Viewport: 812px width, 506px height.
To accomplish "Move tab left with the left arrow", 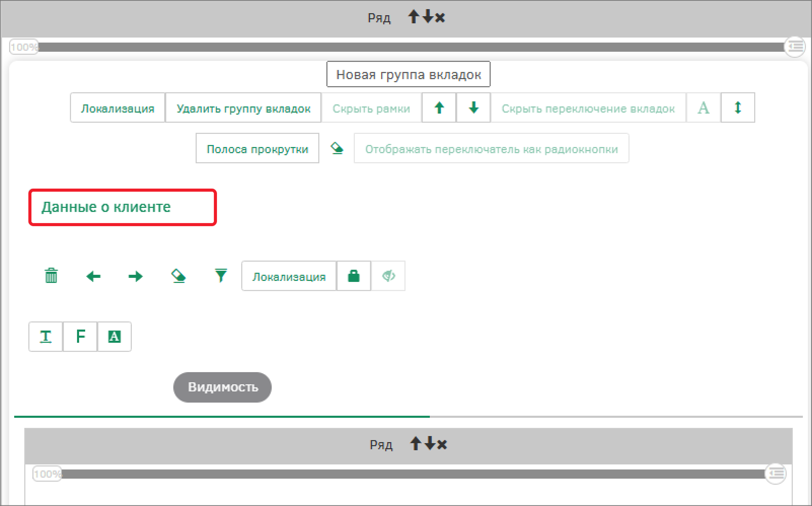I will click(x=93, y=276).
